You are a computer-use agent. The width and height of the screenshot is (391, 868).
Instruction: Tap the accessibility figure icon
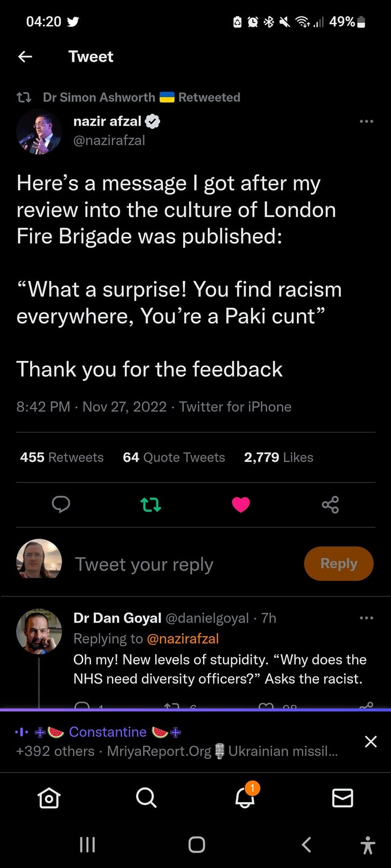click(368, 844)
